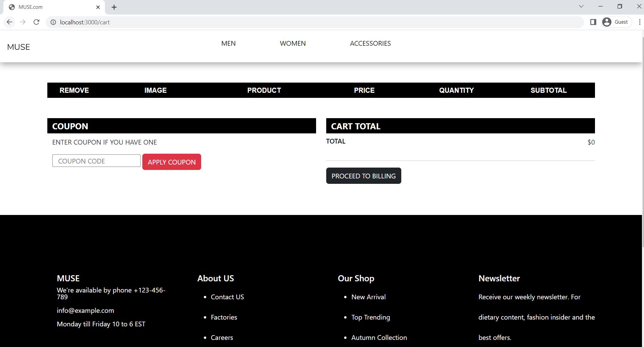Switch to the MEN menu item

[228, 43]
